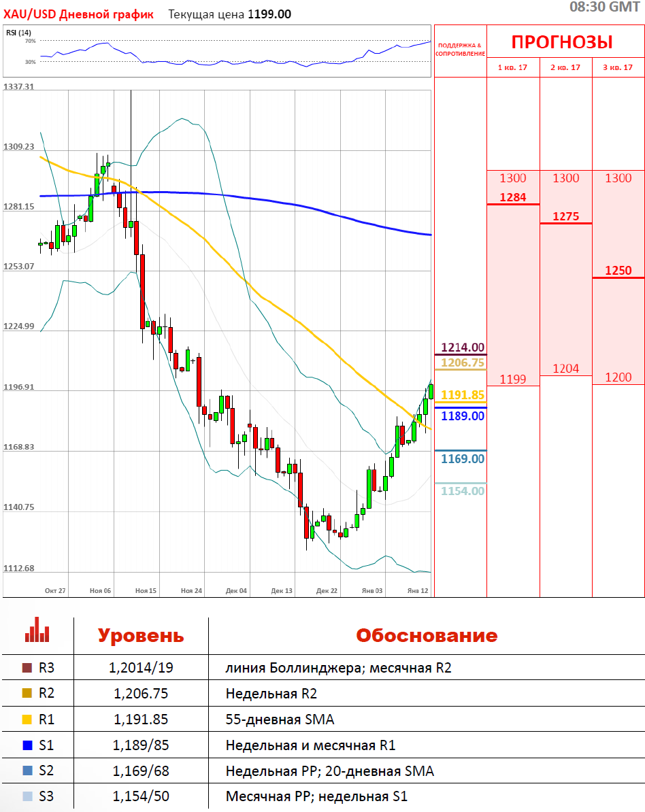Viewport: 645px width, 812px height.
Task: Click the Уровень table column header
Action: click(x=141, y=636)
